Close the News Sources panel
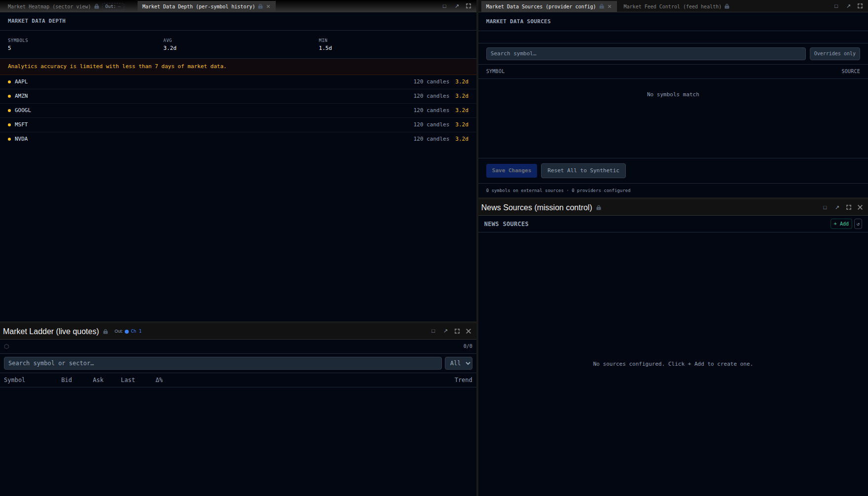This screenshot has height=496, width=868. point(860,208)
